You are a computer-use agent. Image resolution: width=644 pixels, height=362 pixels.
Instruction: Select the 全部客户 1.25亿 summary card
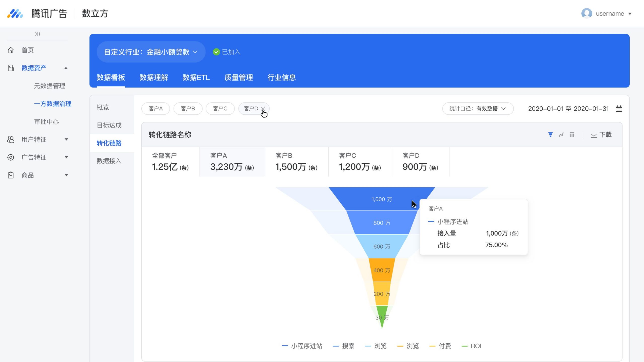171,162
